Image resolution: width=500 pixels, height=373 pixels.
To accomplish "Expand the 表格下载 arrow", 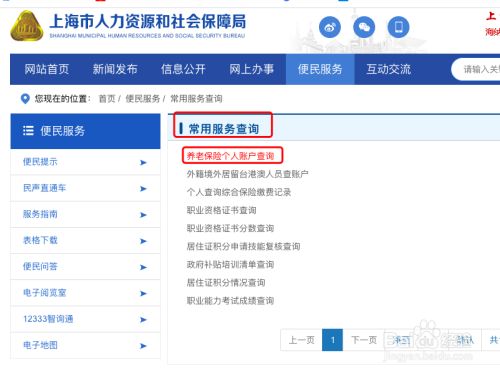I will 143,241.
